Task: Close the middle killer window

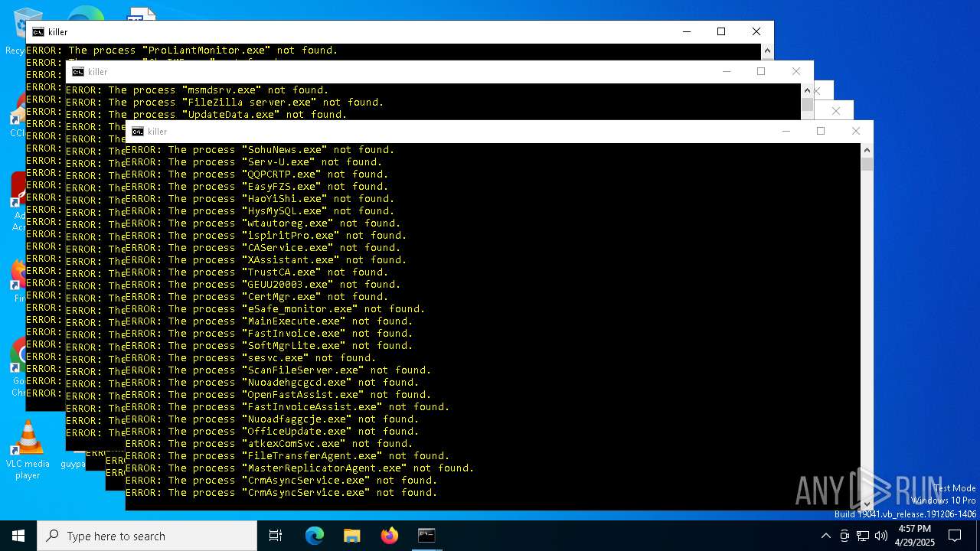Action: pos(796,71)
